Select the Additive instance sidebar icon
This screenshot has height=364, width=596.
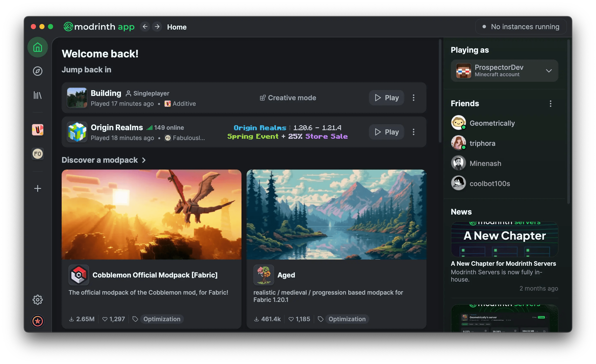[37, 130]
